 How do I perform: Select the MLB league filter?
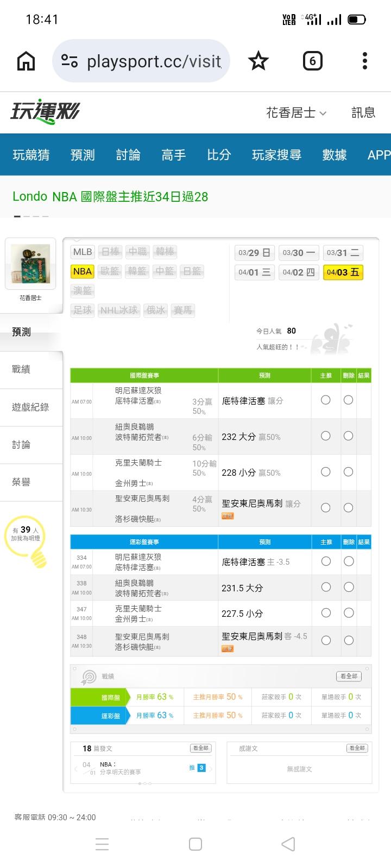tap(83, 252)
